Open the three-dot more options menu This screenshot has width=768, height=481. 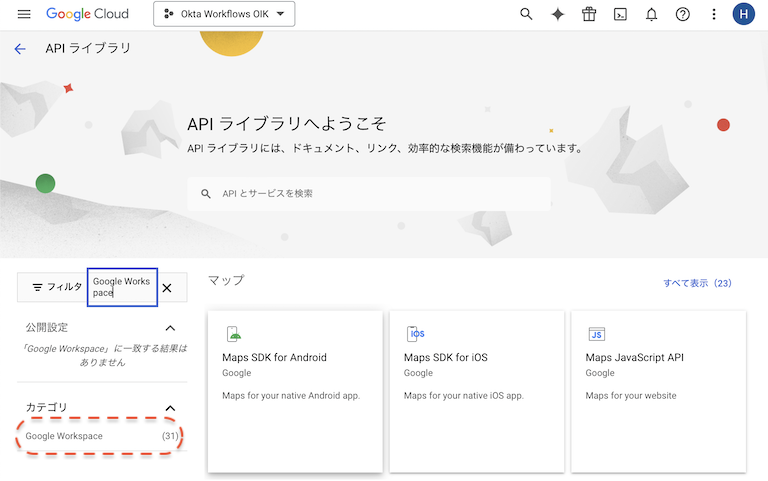(x=713, y=14)
